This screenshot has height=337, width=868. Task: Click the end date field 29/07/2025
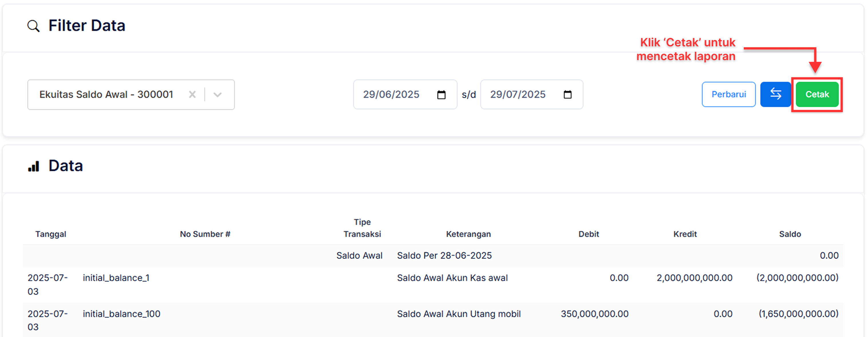[518, 95]
